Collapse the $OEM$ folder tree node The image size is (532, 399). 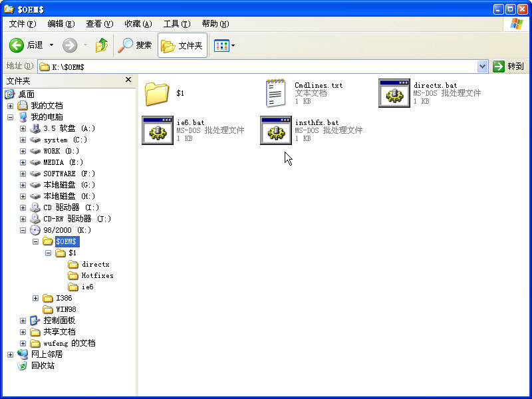35,241
